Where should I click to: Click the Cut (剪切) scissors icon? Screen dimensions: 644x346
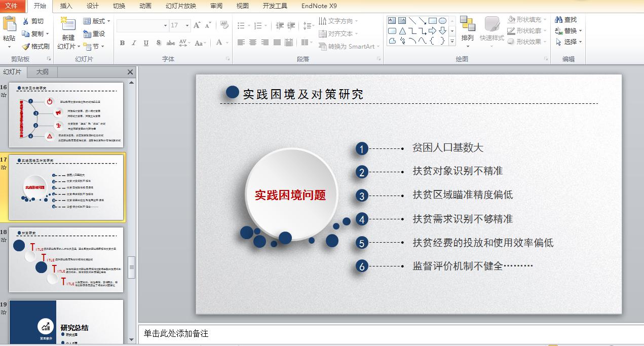point(26,21)
